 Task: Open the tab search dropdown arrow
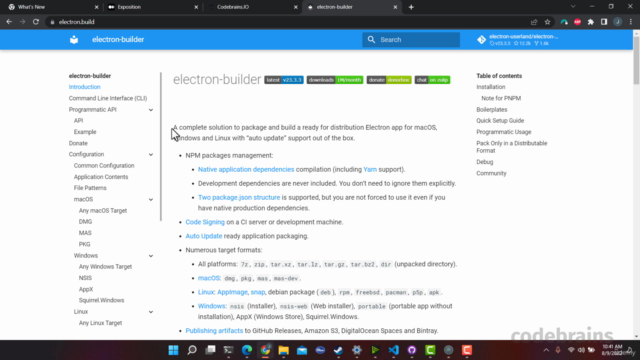(x=573, y=7)
